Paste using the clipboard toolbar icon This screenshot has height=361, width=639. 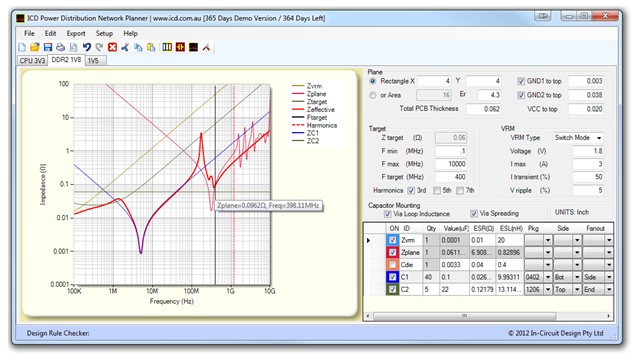pyautogui.click(x=151, y=47)
